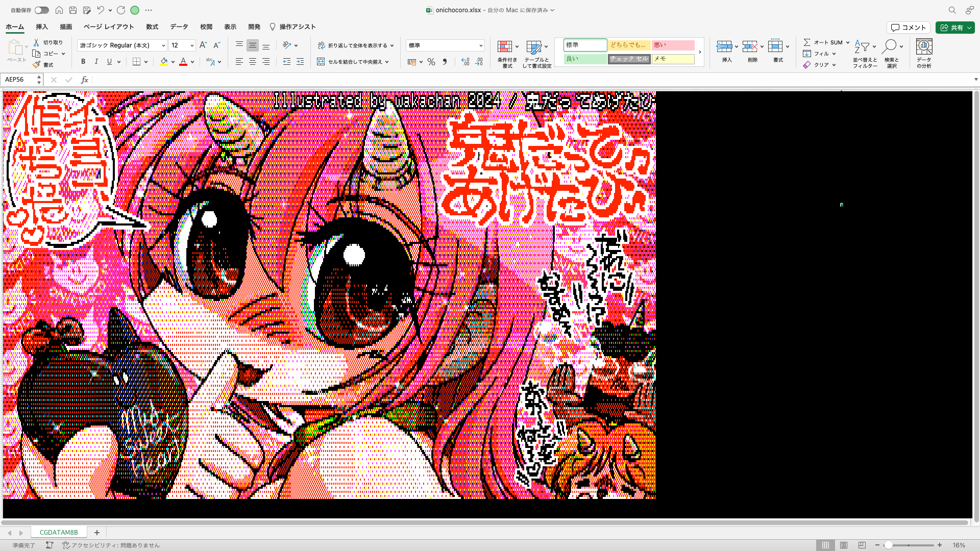
Task: Click the 検索と選択 magnifier icon
Action: pyautogui.click(x=889, y=46)
